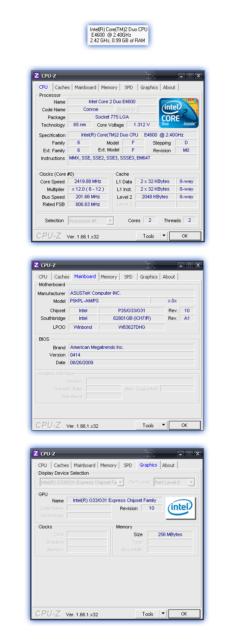Click the system info text Intel(R) Core(TM)2 Duo CPU
The width and height of the screenshot is (232, 644).
[119, 29]
